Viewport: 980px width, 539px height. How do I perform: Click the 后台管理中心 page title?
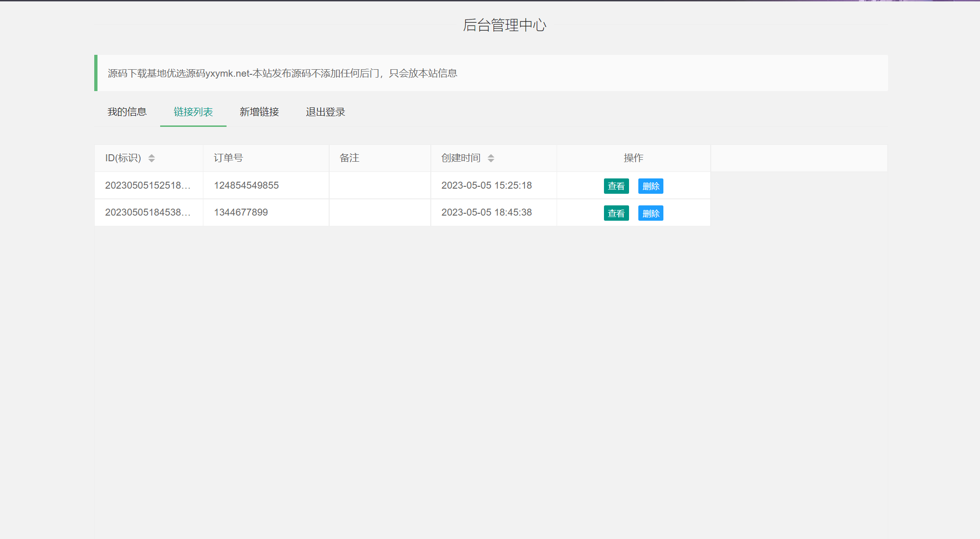(x=504, y=25)
